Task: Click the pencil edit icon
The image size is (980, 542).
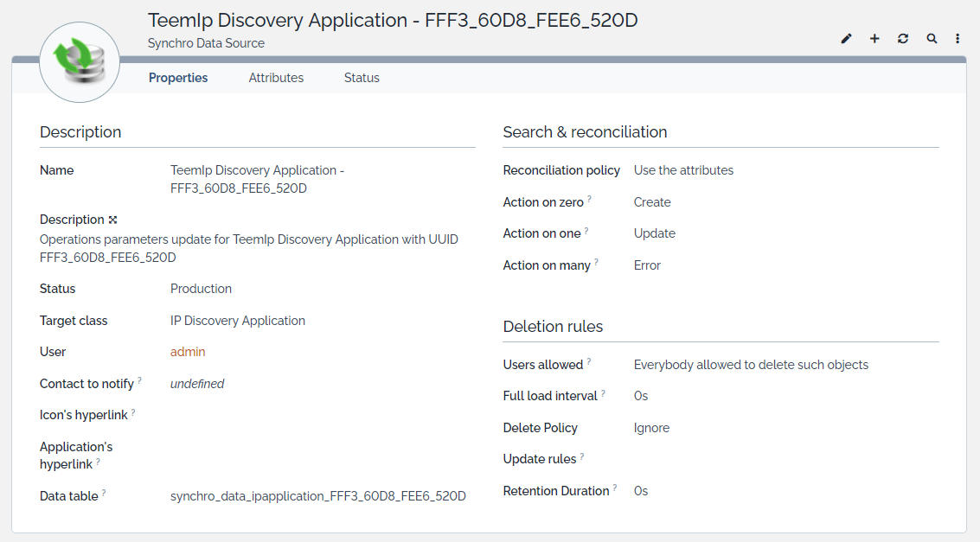Action: (846, 39)
